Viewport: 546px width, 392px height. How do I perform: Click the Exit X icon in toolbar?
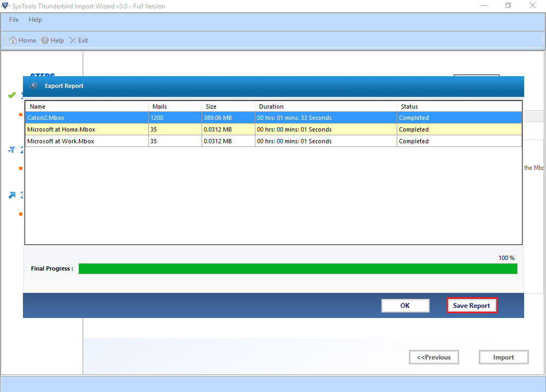[x=73, y=40]
